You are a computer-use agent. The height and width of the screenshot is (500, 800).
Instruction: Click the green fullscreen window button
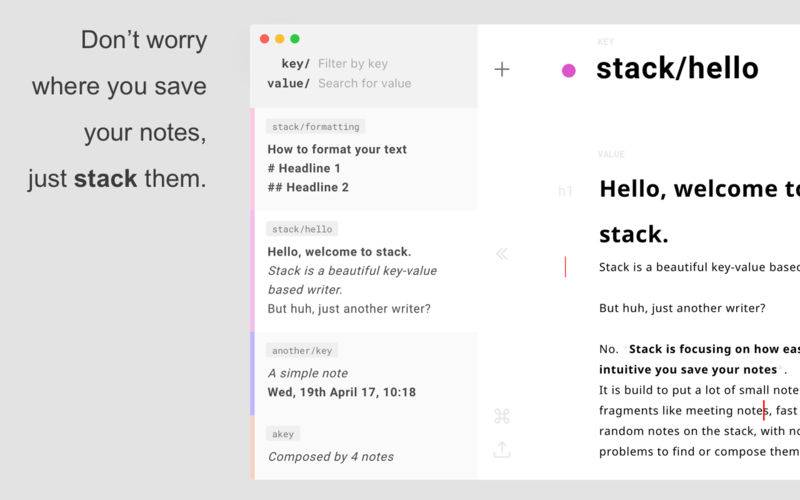click(x=295, y=39)
